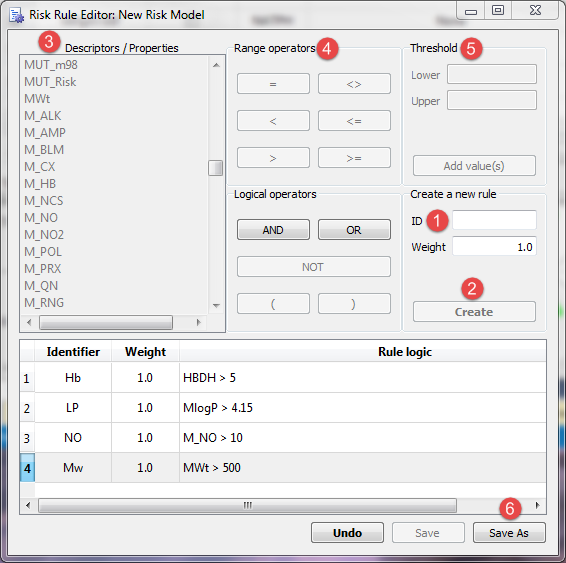Click the MlogP > 4.15 rule logic
The image size is (566, 563).
[x=363, y=408]
